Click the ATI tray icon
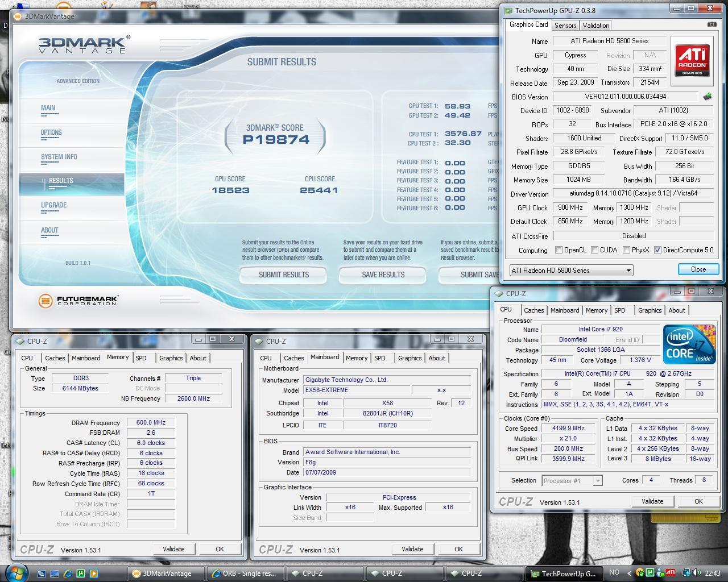Viewport: 728px width, 582px height. (671, 573)
